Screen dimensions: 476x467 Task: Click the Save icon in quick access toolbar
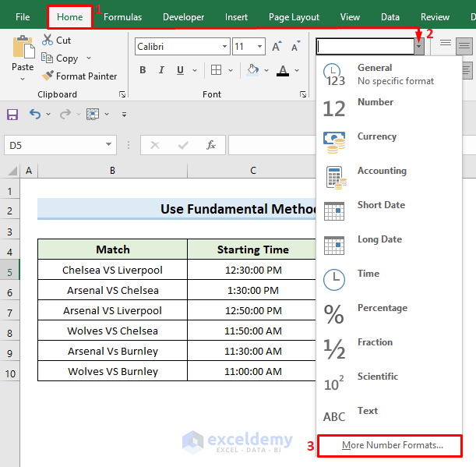click(12, 115)
